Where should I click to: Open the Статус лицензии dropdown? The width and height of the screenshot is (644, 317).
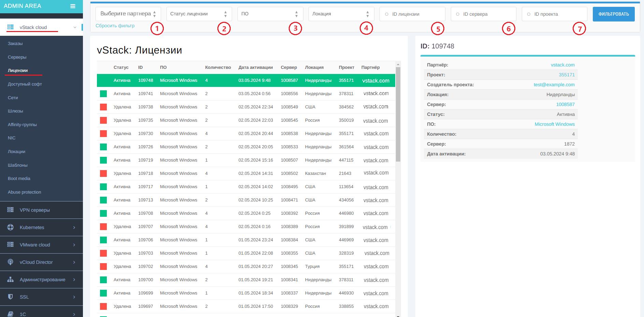(x=199, y=14)
